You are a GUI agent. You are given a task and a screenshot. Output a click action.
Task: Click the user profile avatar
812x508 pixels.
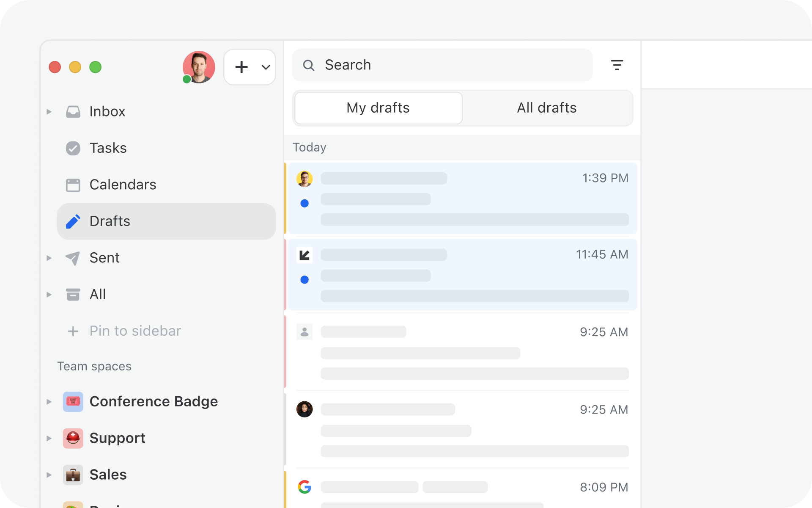198,67
